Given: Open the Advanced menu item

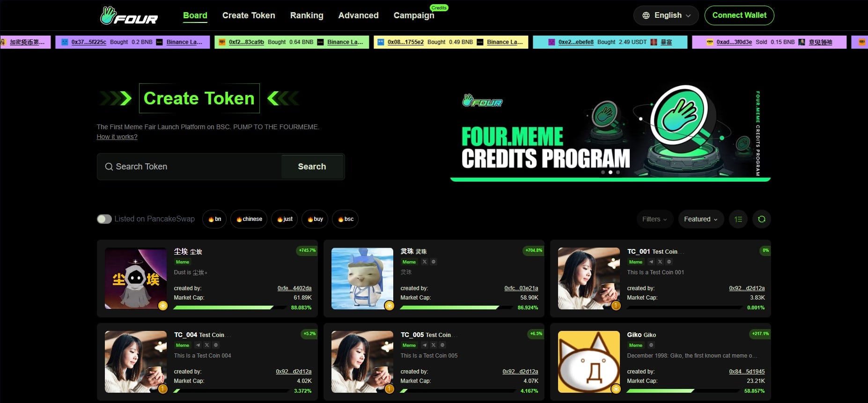Looking at the screenshot, I should click(358, 15).
